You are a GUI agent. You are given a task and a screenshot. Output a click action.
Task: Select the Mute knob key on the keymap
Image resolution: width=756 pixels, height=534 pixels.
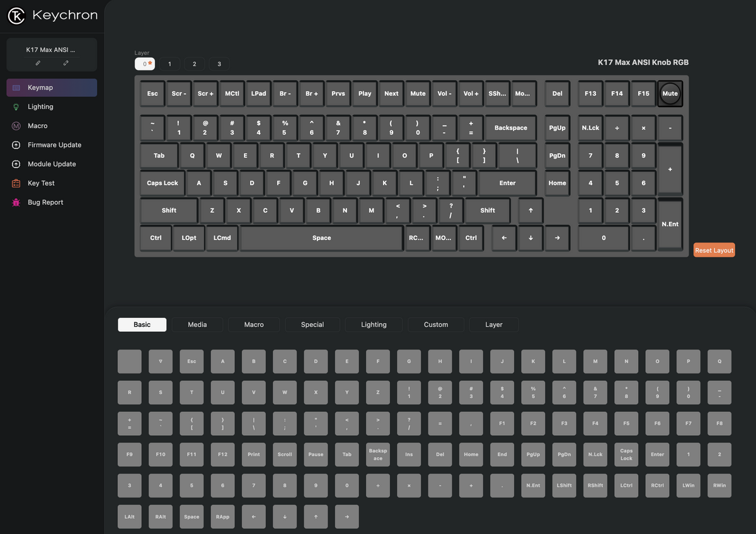[x=670, y=93]
